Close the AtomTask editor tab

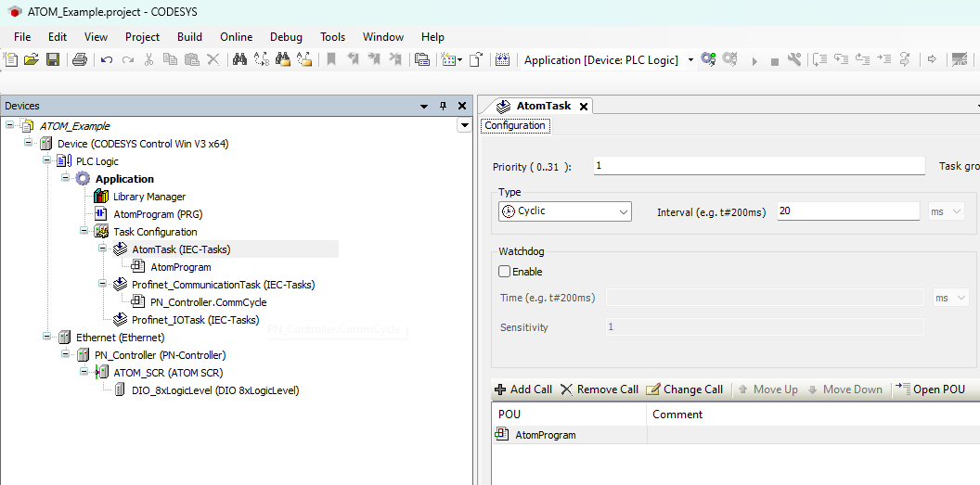583,106
